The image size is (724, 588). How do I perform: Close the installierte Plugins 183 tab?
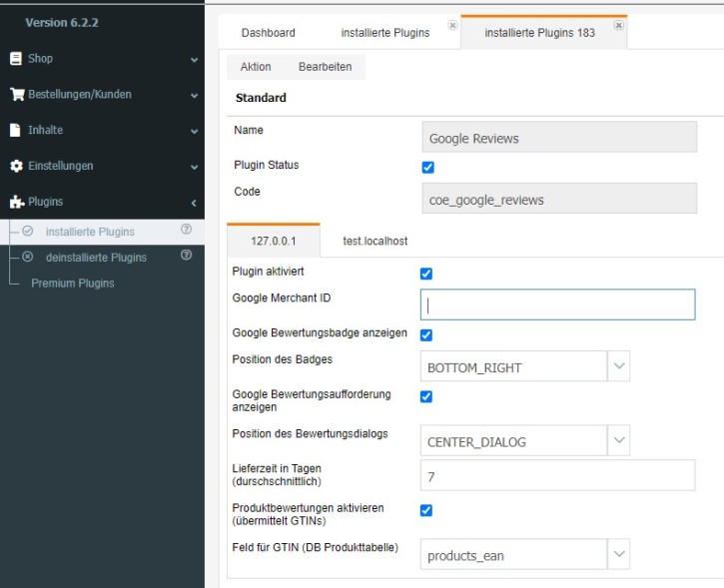pos(619,25)
